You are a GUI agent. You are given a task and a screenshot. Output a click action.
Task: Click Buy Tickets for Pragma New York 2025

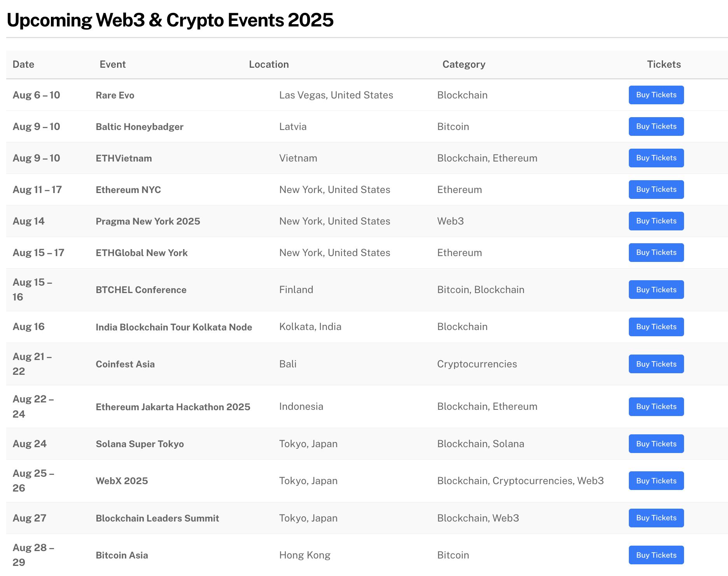tap(656, 221)
